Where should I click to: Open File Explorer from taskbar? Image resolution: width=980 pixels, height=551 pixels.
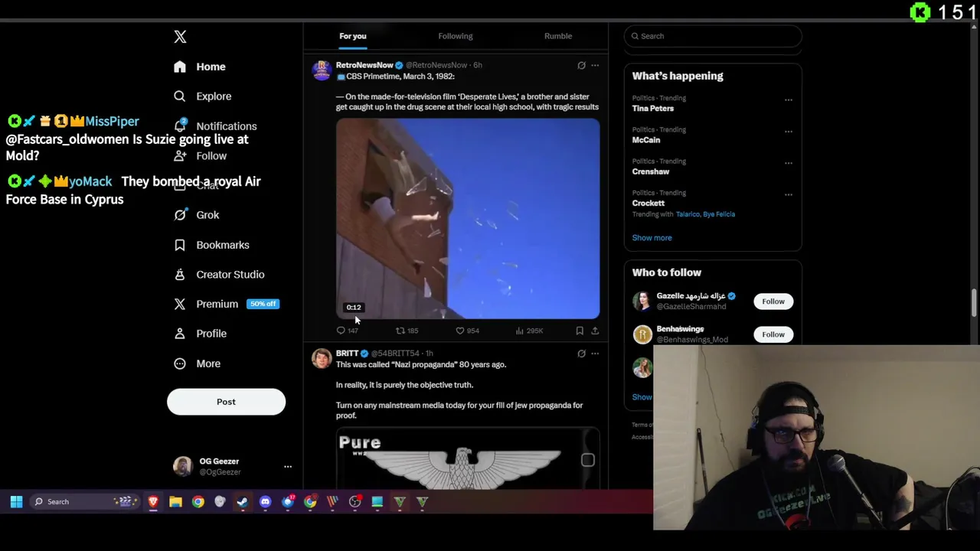175,502
